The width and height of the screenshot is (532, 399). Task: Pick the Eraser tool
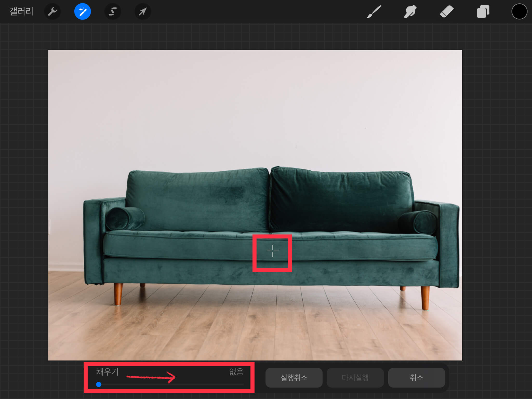(x=447, y=11)
